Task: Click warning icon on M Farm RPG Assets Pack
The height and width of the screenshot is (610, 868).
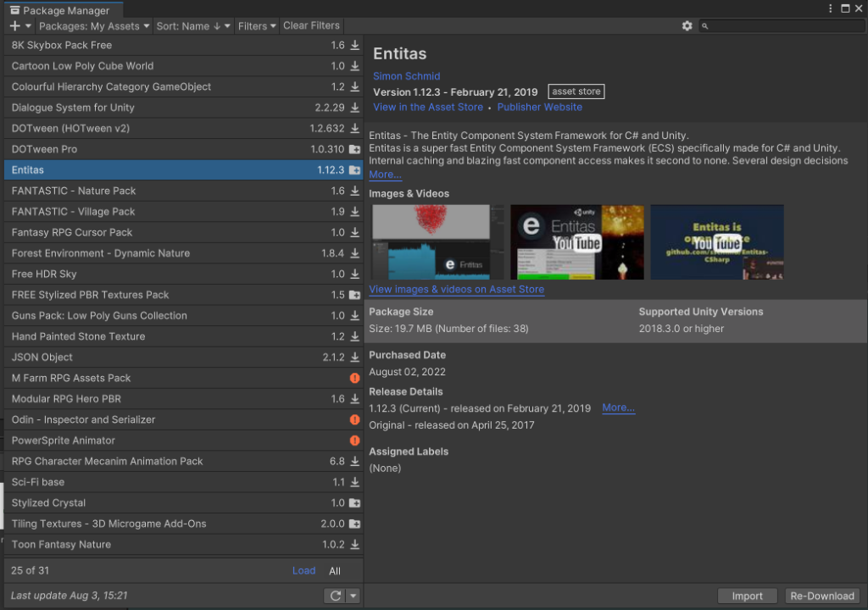Action: pos(355,378)
